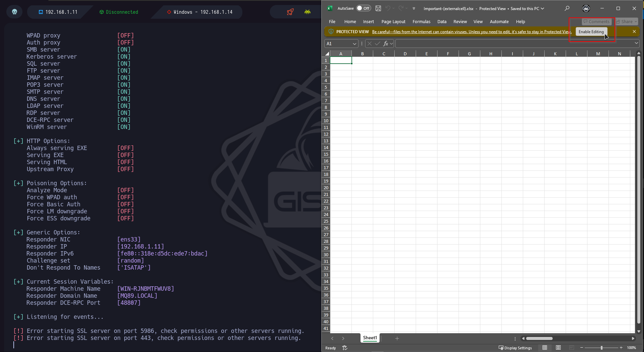
Task: Expand the formula bar chevron
Action: [636, 43]
